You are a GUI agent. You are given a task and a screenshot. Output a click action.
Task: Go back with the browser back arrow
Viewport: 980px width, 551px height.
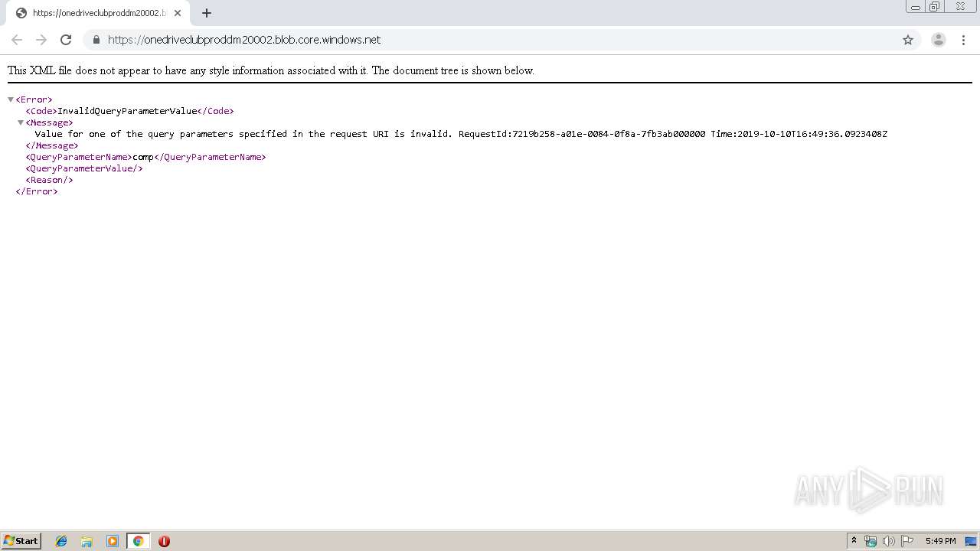pos(17,40)
